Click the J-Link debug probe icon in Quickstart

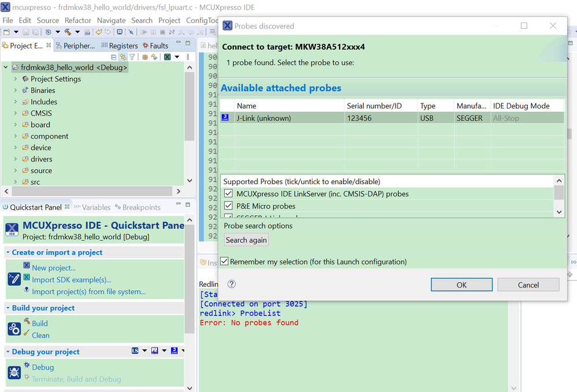click(x=174, y=350)
